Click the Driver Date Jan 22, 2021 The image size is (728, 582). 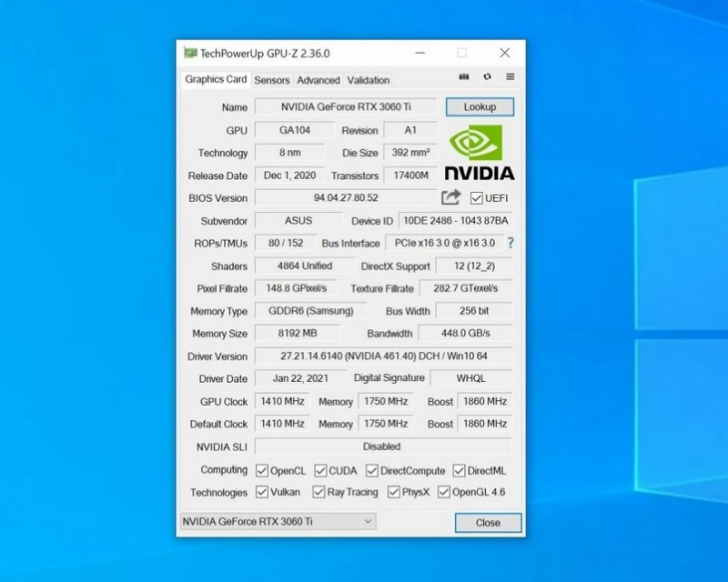point(300,378)
